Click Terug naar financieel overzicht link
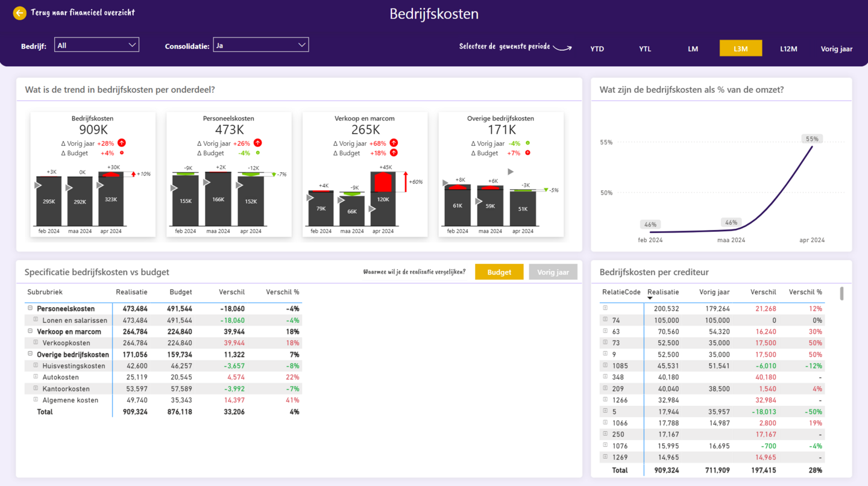 click(83, 13)
